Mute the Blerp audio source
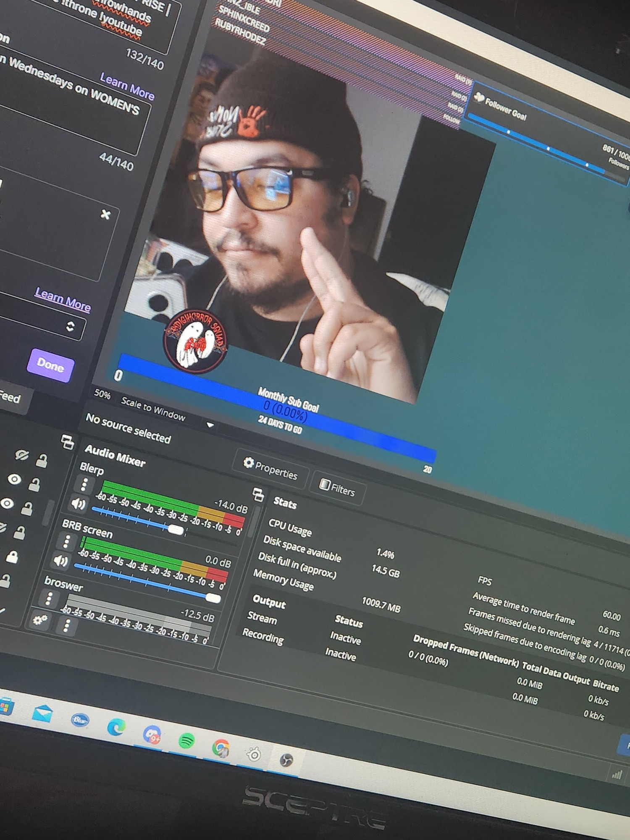Screen dimensions: 630x840 click(x=78, y=503)
